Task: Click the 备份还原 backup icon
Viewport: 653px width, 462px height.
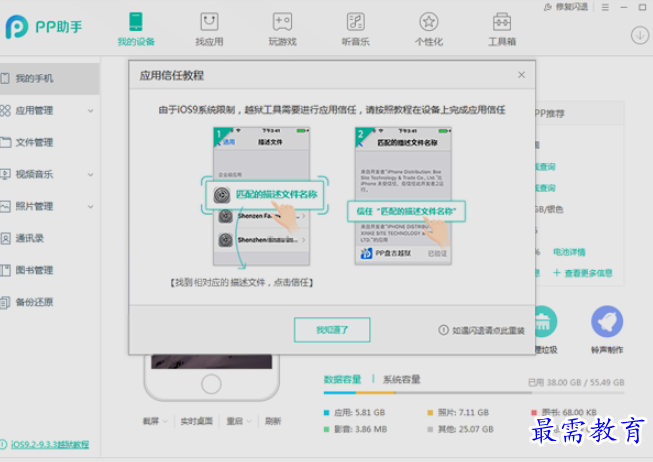Action: [x=5, y=302]
